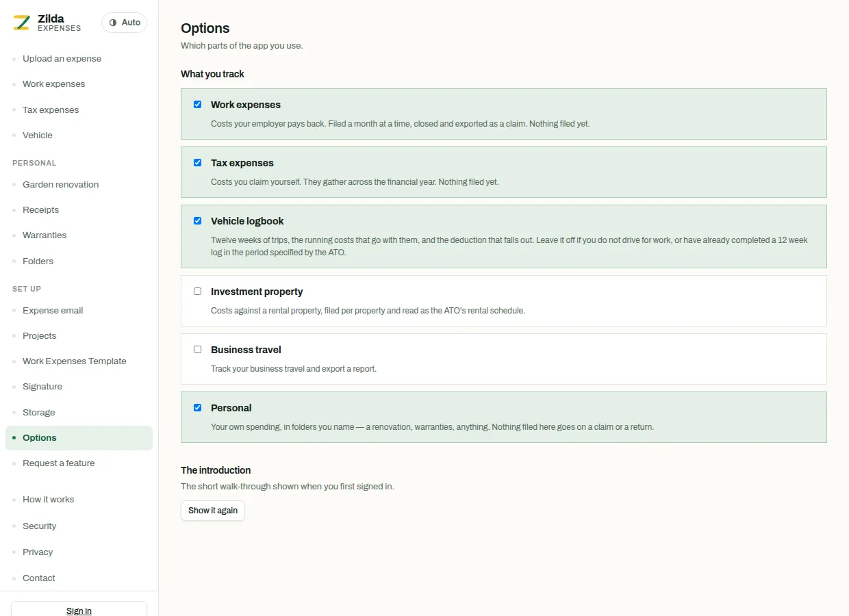Click the Business travel card title
This screenshot has height=616, width=849.
pos(246,350)
